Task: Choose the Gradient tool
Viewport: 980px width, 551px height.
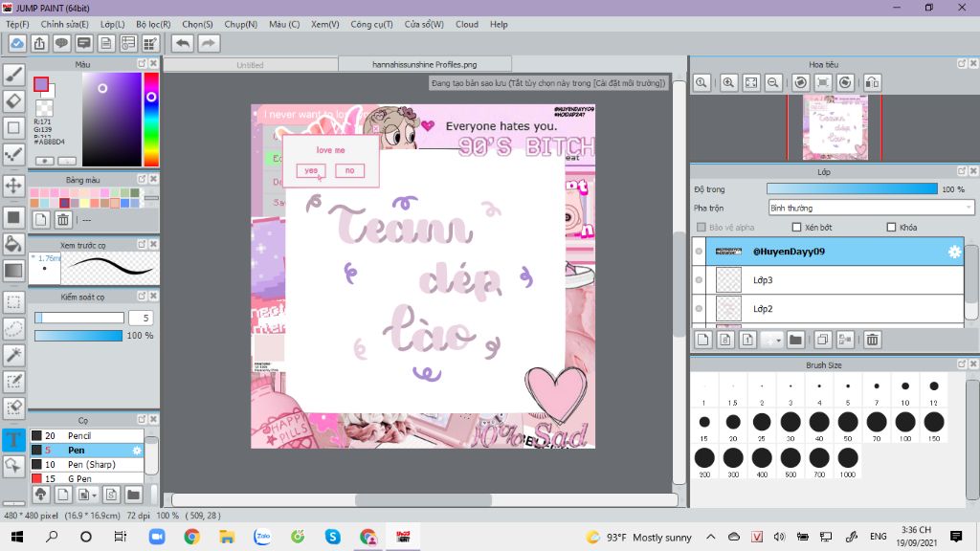Action: pos(13,271)
